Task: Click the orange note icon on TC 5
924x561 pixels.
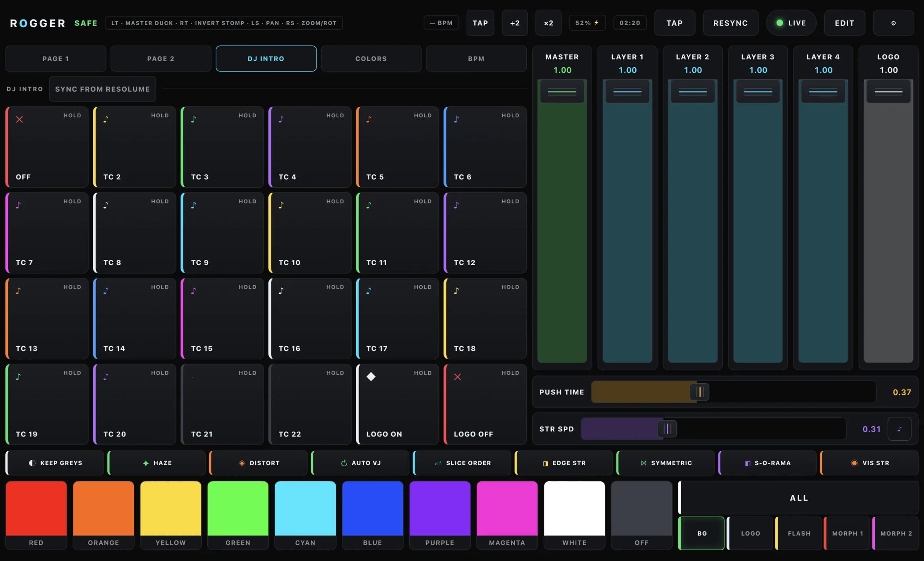Action: pyautogui.click(x=369, y=119)
